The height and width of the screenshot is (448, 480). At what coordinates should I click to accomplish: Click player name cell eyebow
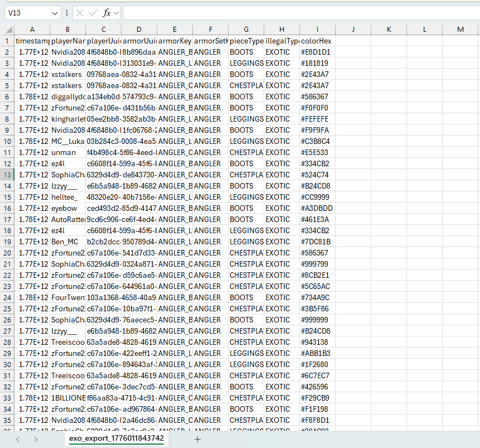67,208
